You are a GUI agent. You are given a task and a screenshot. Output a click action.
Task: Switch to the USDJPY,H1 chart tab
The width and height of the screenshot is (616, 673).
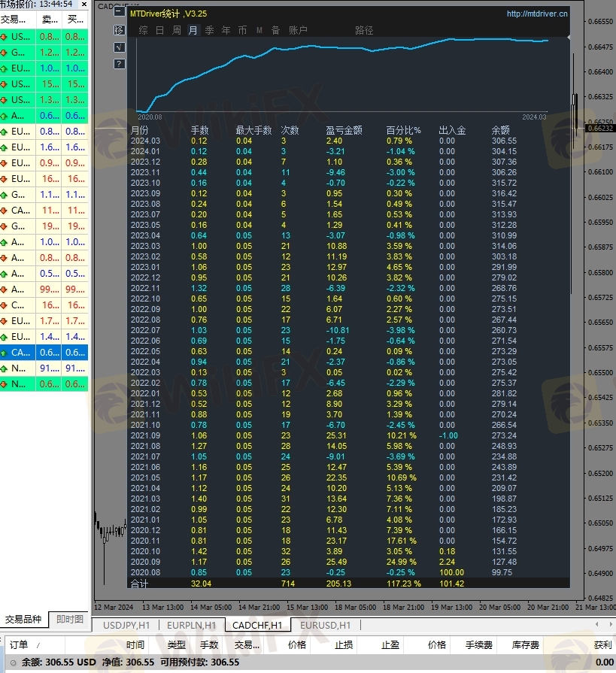tap(126, 626)
